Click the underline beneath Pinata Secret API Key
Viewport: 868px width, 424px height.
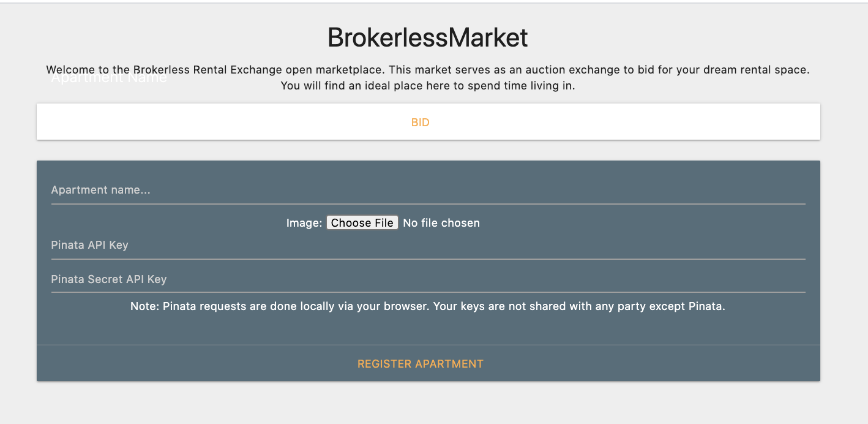coord(428,292)
